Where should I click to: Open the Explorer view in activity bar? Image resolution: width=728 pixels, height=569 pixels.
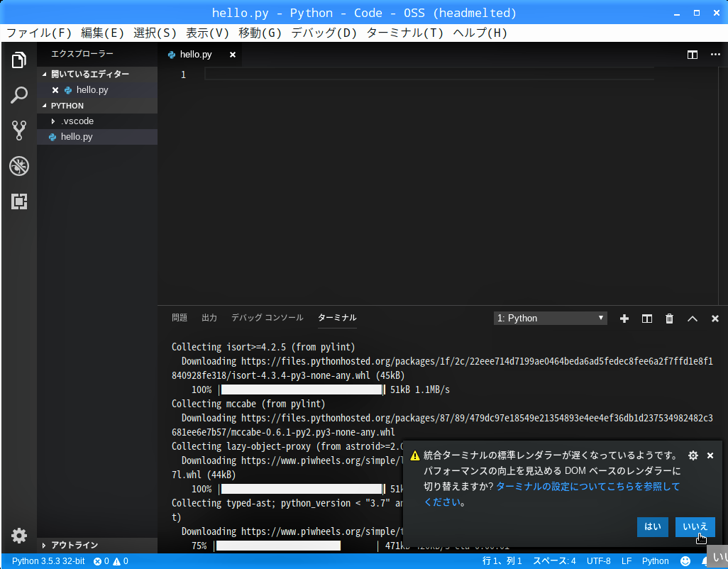pos(19,60)
